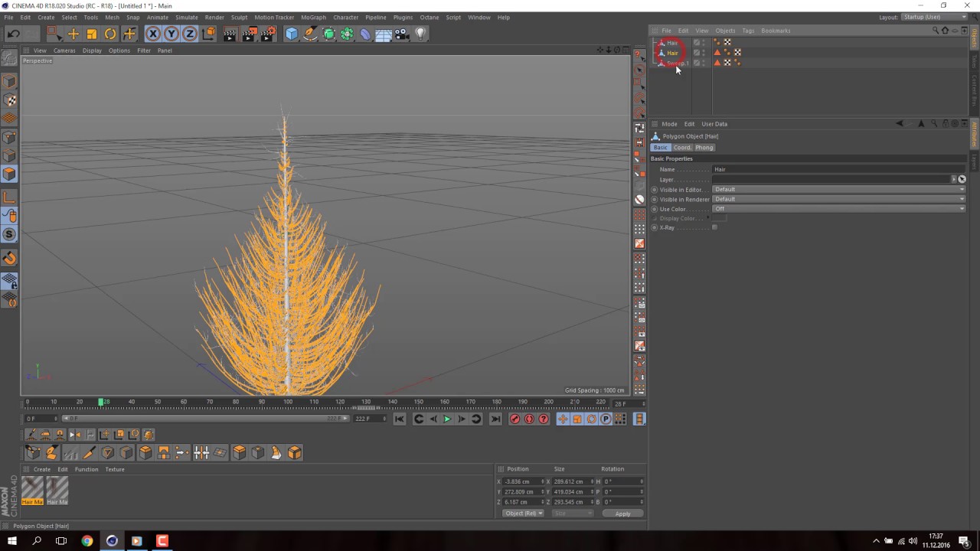980x551 pixels.
Task: Open the Floor environment icon
Action: click(384, 34)
